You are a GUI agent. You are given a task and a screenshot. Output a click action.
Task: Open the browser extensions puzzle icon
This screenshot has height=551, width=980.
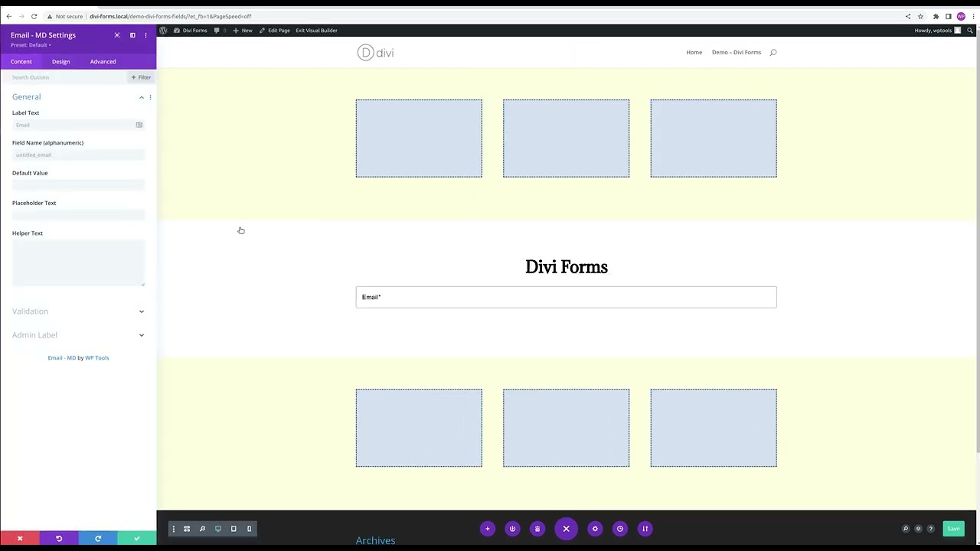[x=936, y=16]
